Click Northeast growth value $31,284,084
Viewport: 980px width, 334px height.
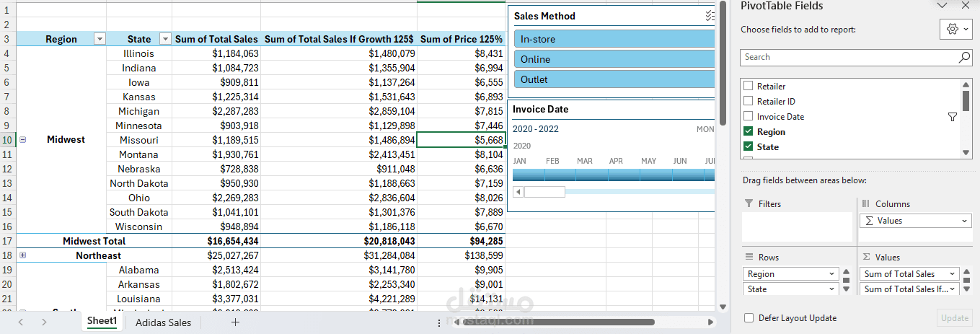338,255
